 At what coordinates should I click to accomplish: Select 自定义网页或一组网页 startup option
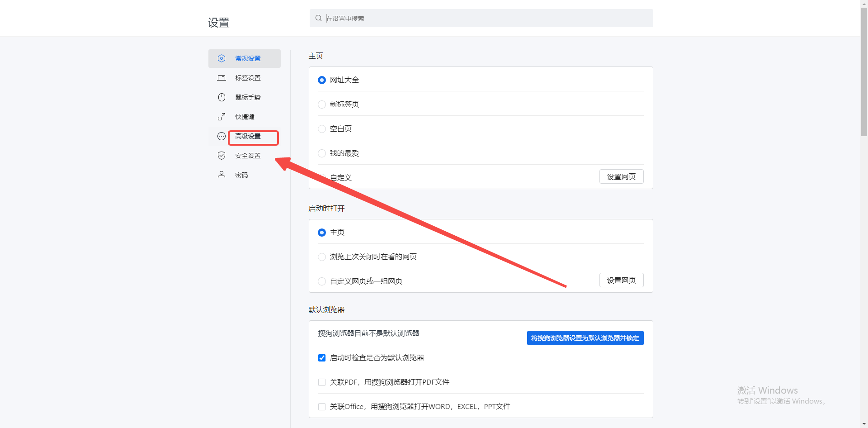tap(321, 281)
